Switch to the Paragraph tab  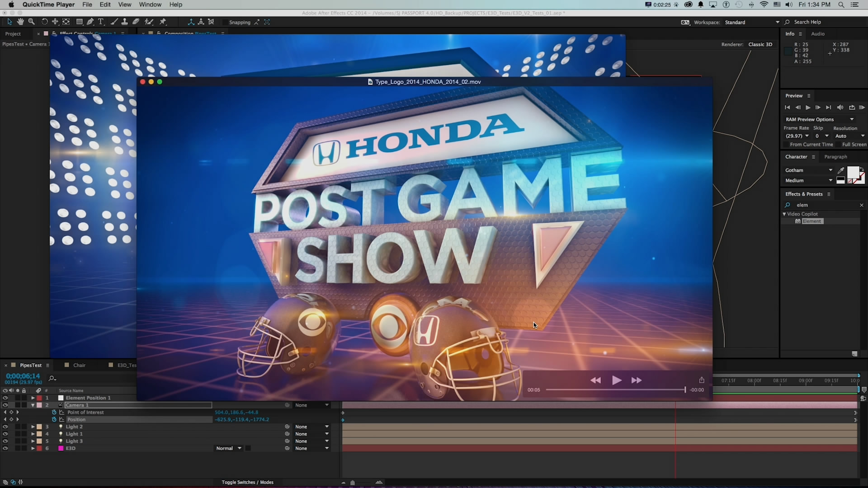point(835,157)
